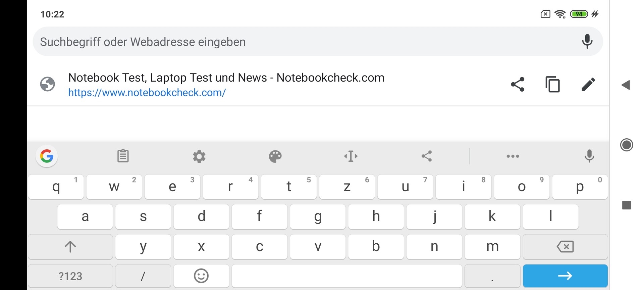644x290 pixels.
Task: Tap the Android back navigation triangle
Action: point(626,85)
